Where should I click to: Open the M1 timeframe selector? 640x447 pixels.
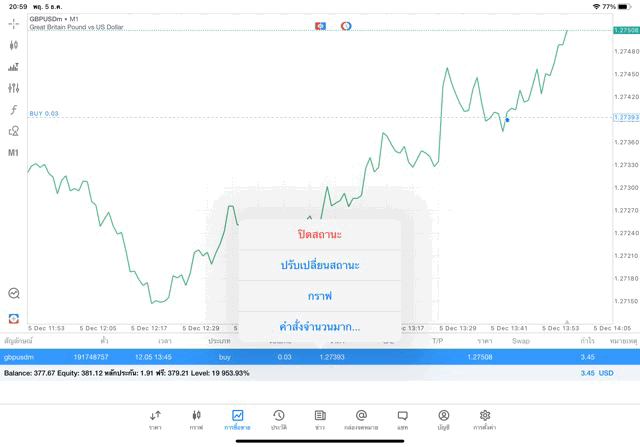coord(14,153)
